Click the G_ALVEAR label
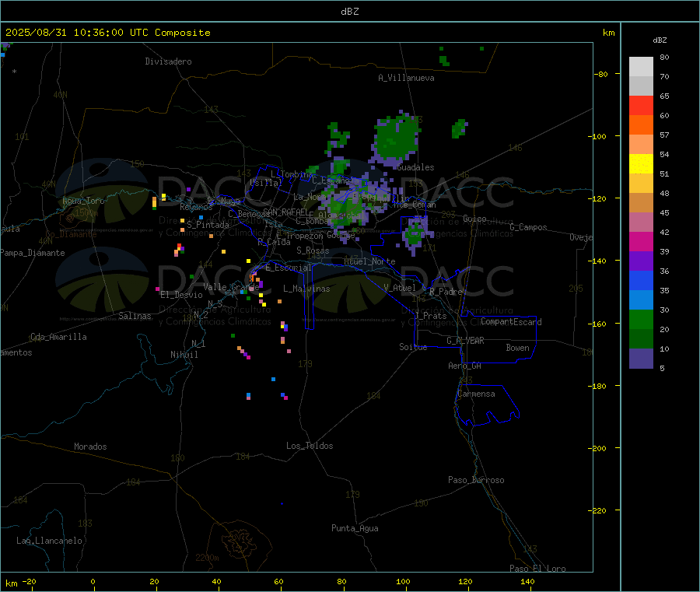The width and height of the screenshot is (700, 592). click(465, 341)
